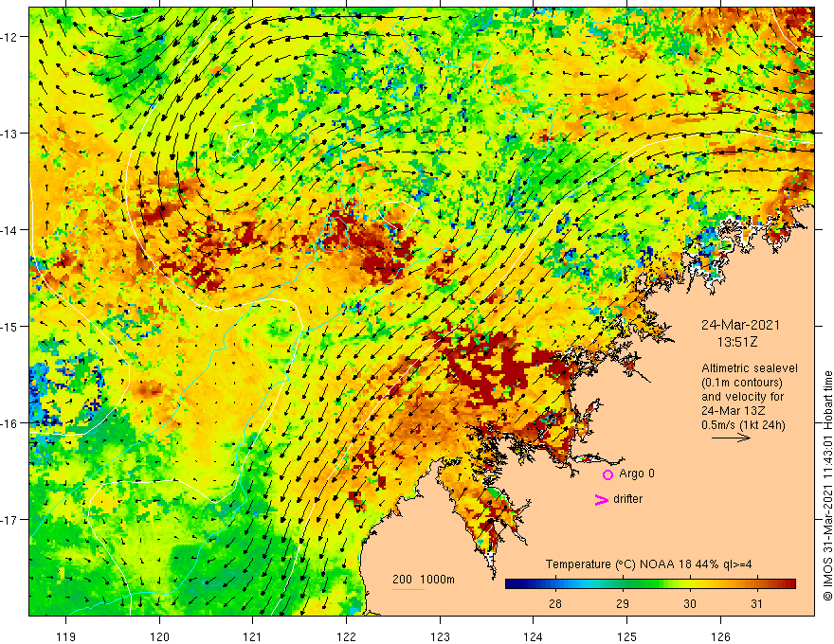
Task: Click longitude label 124 on bottom axis
Action: 533,636
